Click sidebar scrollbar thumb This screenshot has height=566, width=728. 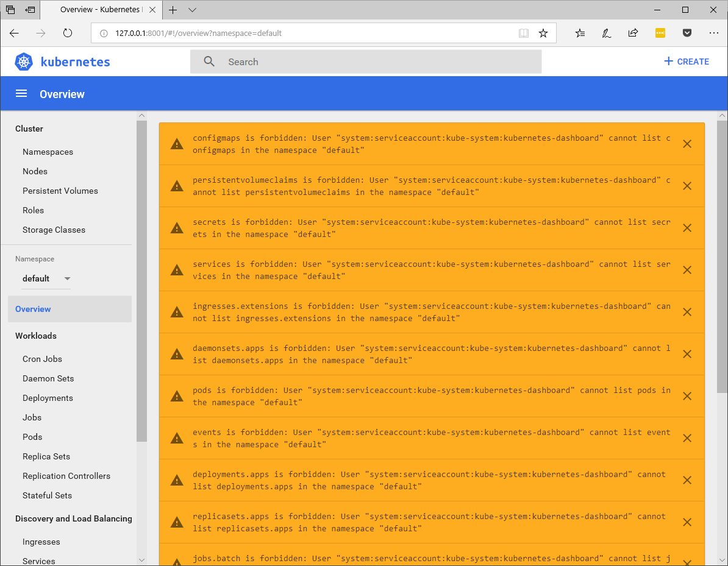pos(141,281)
